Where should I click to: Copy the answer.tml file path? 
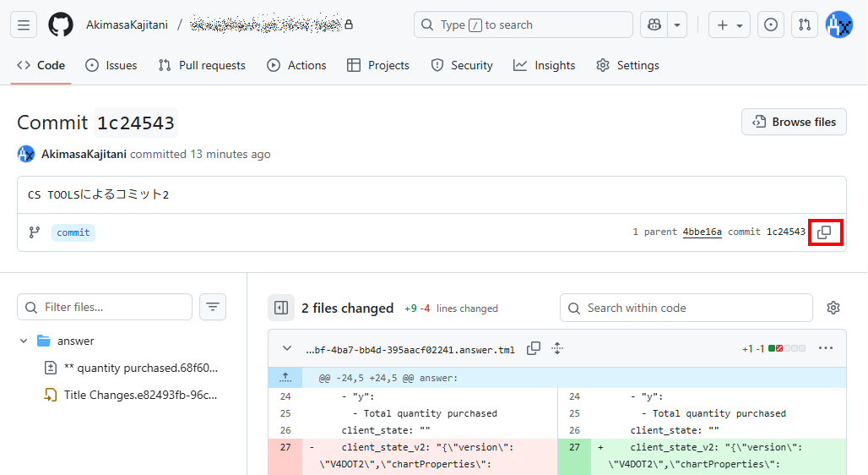tap(534, 348)
